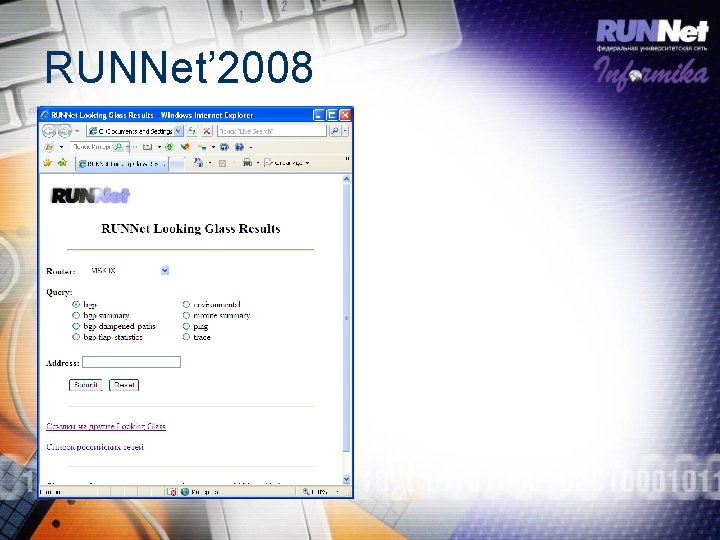Click the red X Stop loading icon
This screenshot has height=540, width=720.
coord(207,131)
